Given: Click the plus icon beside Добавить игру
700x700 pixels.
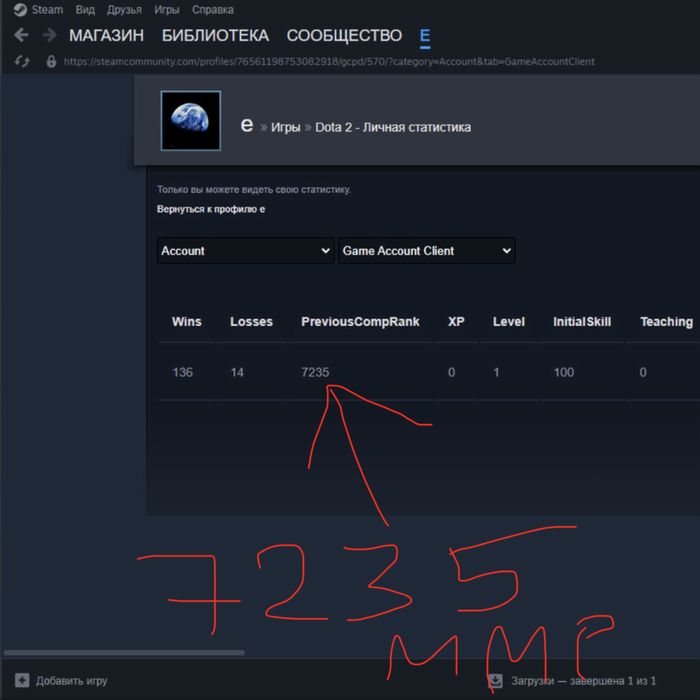Looking at the screenshot, I should point(22,680).
